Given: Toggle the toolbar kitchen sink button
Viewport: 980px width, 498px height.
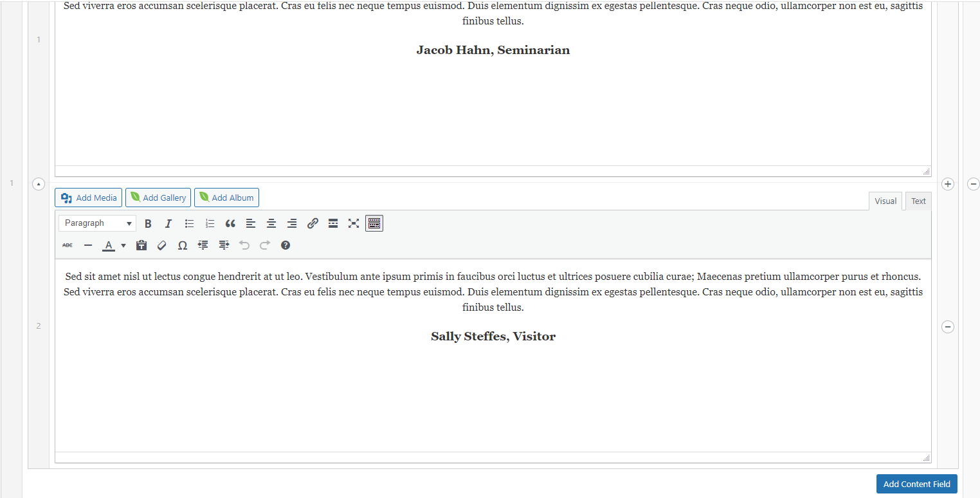Looking at the screenshot, I should (x=374, y=223).
